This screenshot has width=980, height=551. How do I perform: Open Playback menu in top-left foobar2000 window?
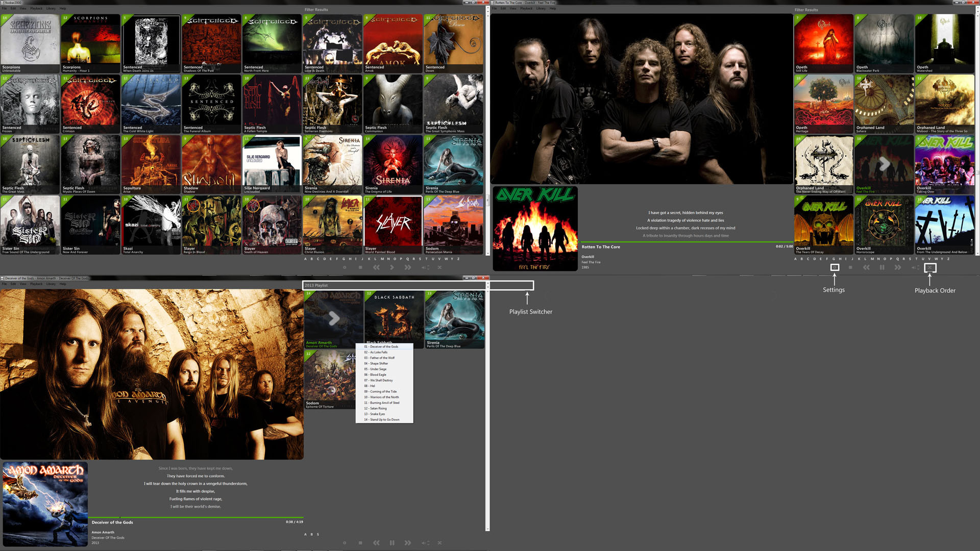(36, 9)
